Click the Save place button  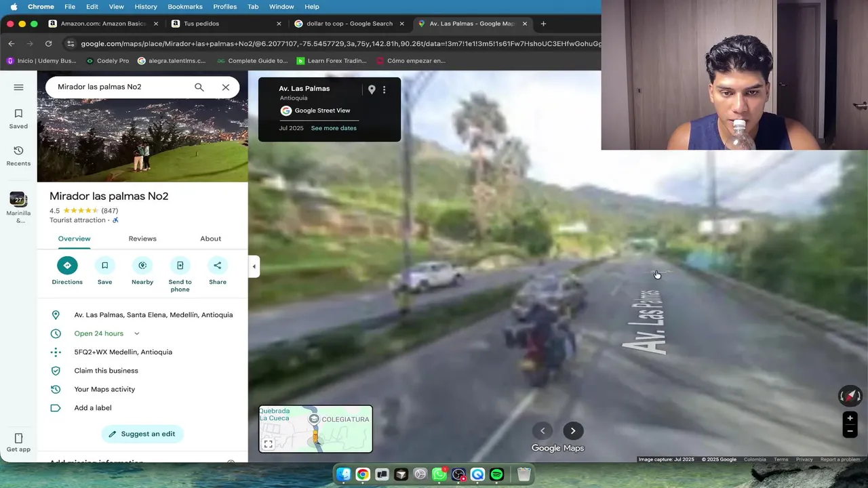click(x=104, y=271)
